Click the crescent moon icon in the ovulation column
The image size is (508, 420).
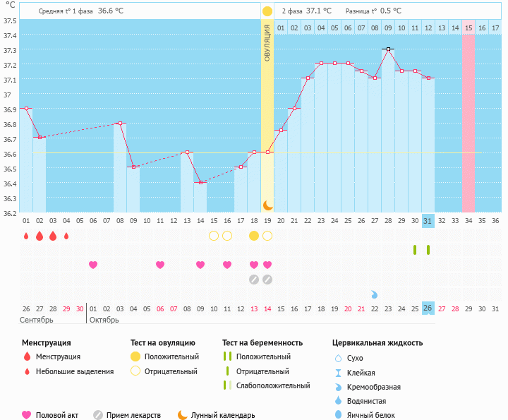tap(267, 205)
